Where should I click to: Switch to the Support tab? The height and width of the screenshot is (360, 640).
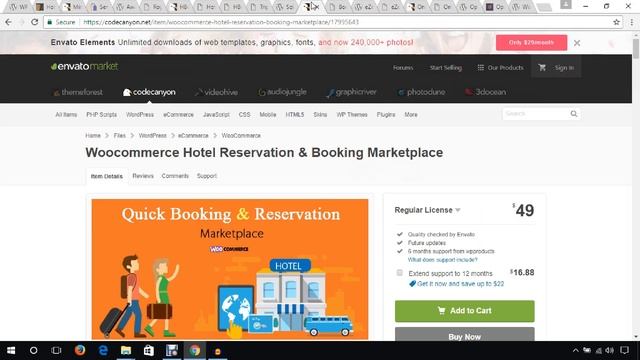point(207,176)
